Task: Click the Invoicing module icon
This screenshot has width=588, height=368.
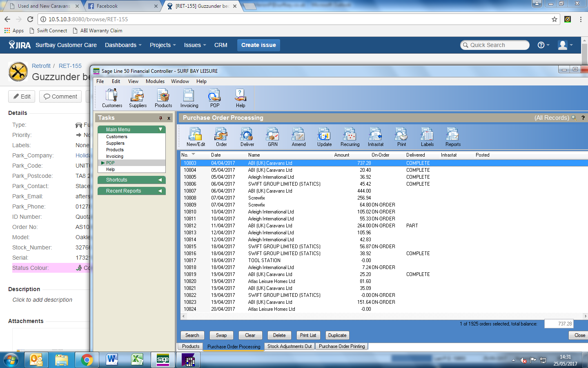Action: [189, 98]
